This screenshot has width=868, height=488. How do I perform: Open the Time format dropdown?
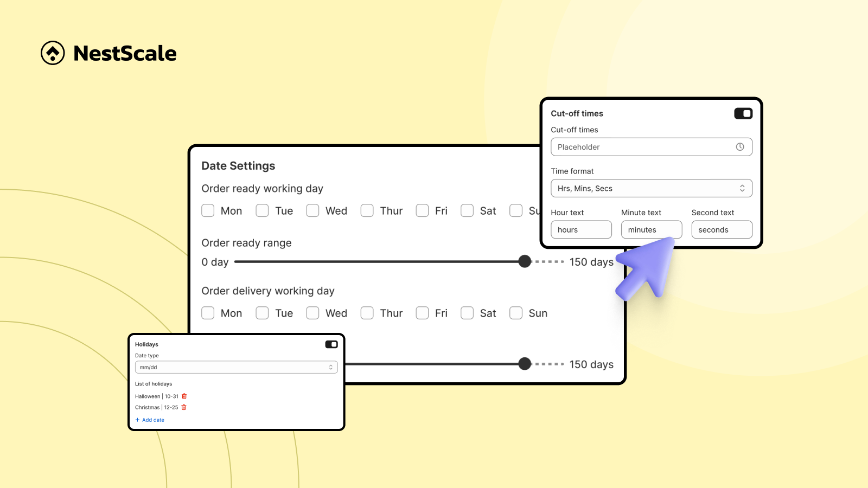coord(652,188)
